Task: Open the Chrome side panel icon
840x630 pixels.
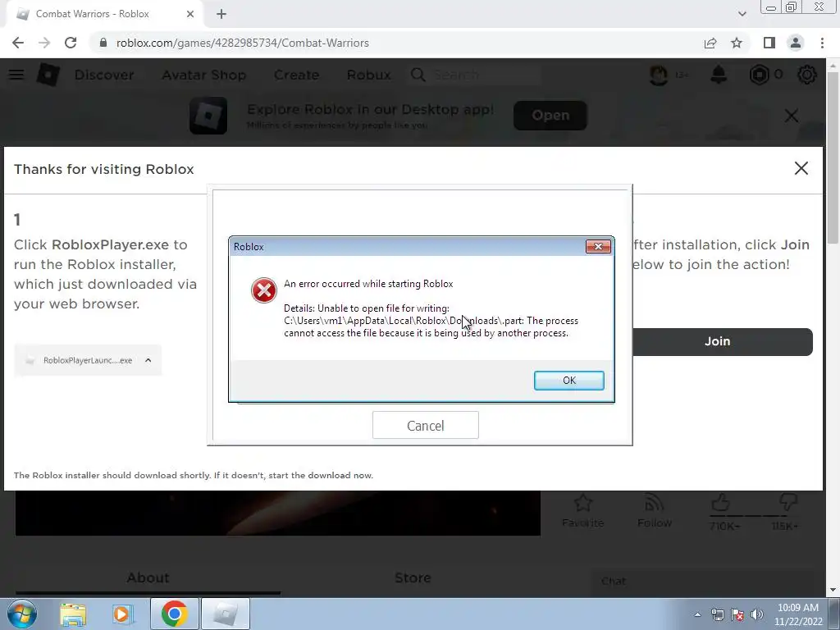Action: (769, 43)
